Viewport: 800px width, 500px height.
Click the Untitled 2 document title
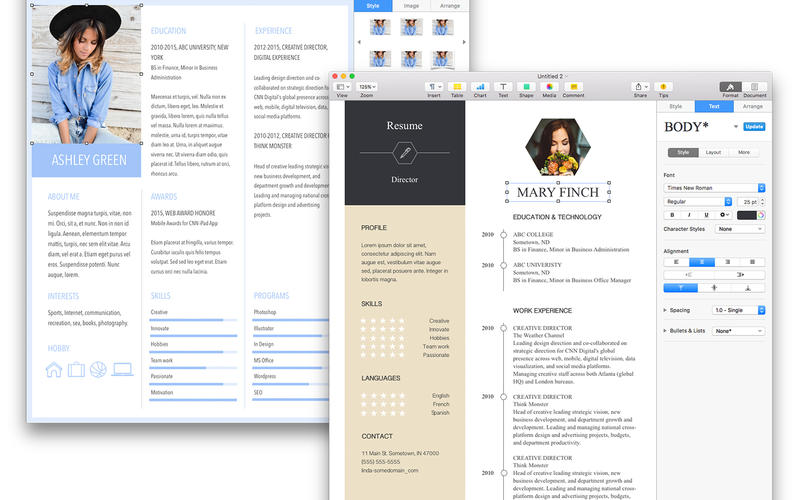(551, 76)
